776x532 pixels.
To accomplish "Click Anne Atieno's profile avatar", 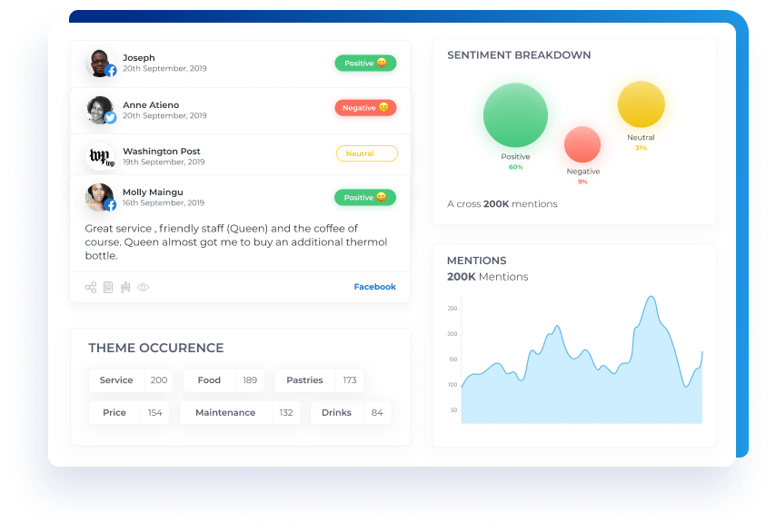I will (x=100, y=110).
